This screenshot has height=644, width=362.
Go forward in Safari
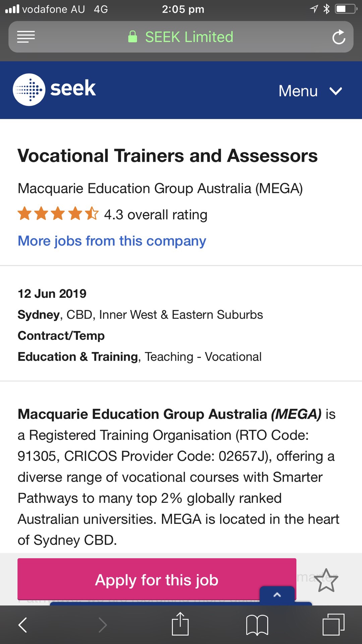tap(103, 625)
